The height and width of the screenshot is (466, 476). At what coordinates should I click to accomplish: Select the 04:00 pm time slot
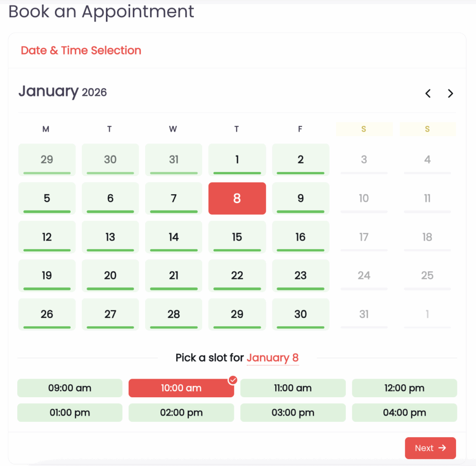tap(404, 413)
